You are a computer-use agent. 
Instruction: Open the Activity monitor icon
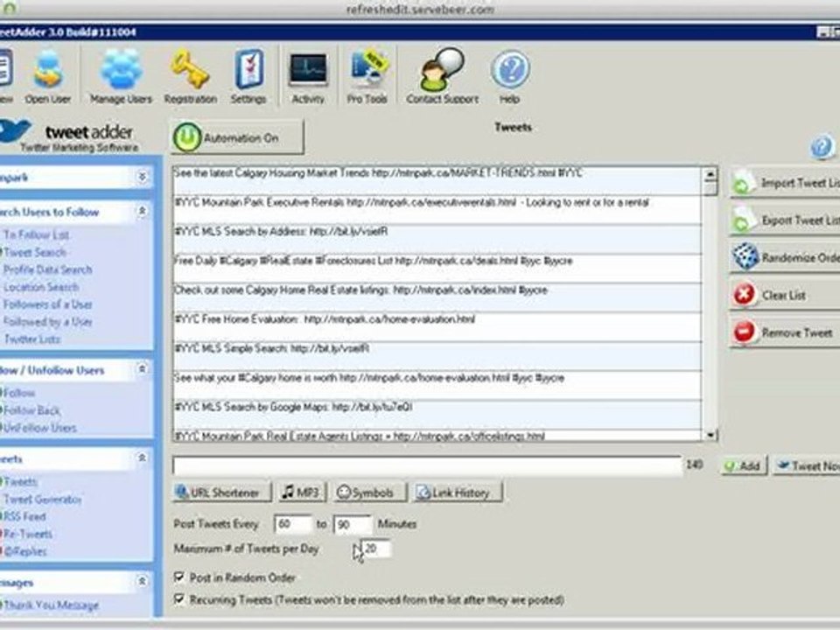(308, 77)
